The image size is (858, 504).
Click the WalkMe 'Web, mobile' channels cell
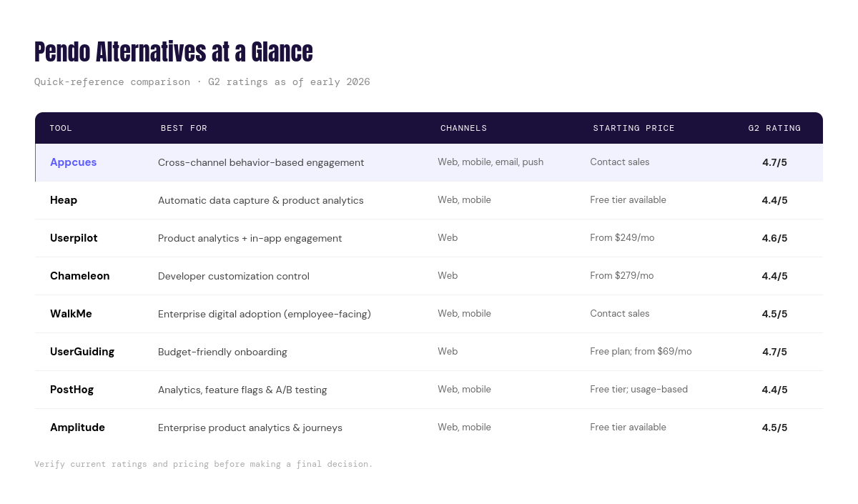[464, 314]
